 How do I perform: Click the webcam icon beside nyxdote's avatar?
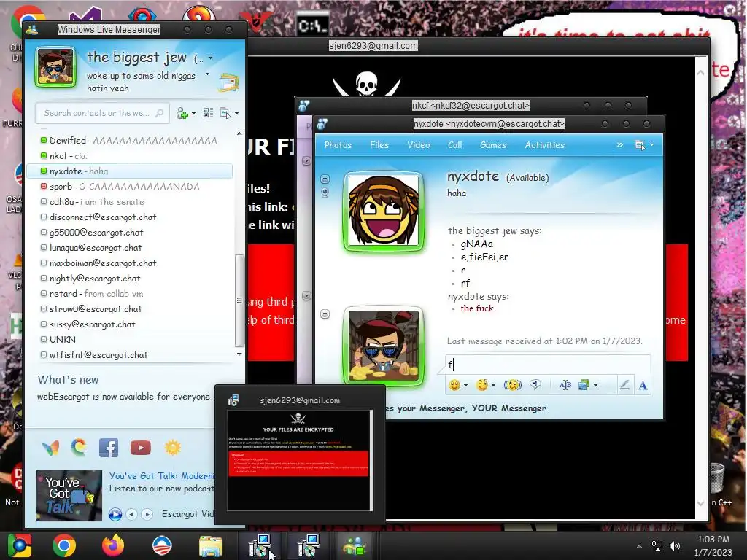click(325, 192)
